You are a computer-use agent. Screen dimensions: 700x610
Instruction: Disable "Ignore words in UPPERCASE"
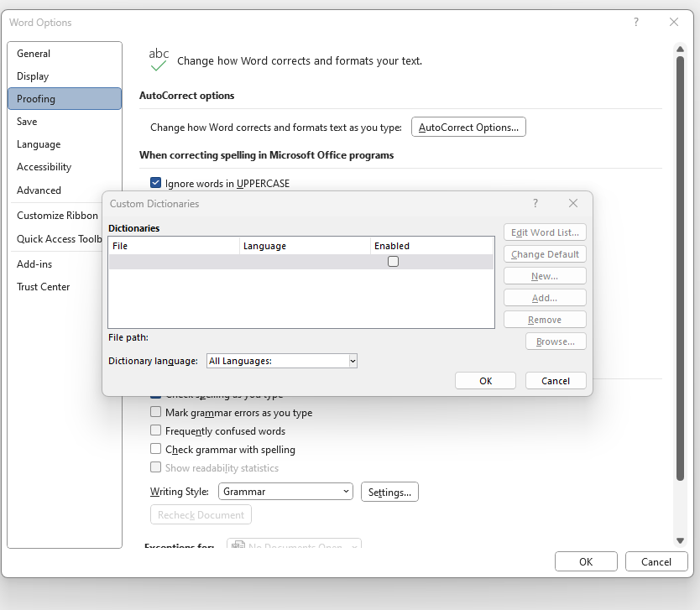[155, 182]
